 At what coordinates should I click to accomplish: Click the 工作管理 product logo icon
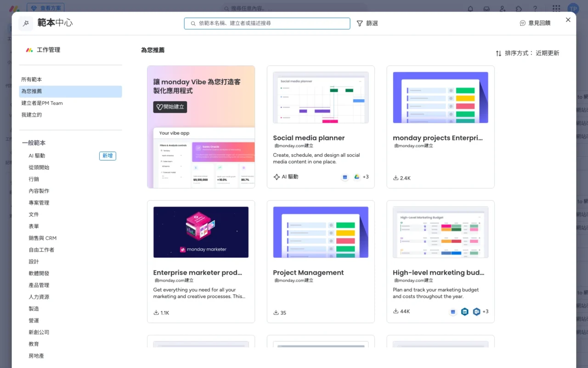(x=29, y=50)
